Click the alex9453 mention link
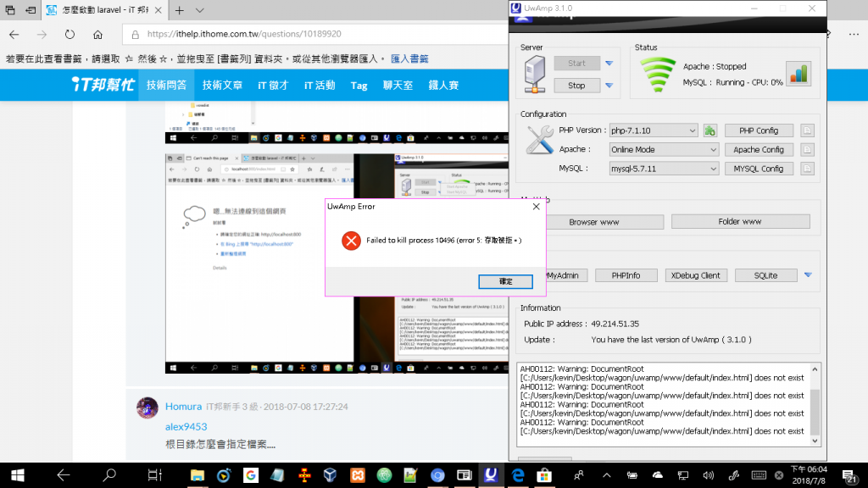The image size is (868, 488). click(186, 427)
